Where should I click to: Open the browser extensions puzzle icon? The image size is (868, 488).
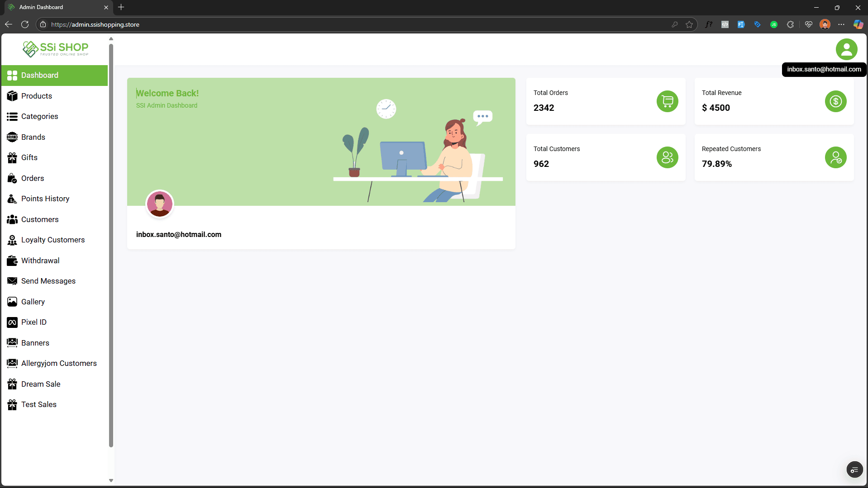[790, 24]
